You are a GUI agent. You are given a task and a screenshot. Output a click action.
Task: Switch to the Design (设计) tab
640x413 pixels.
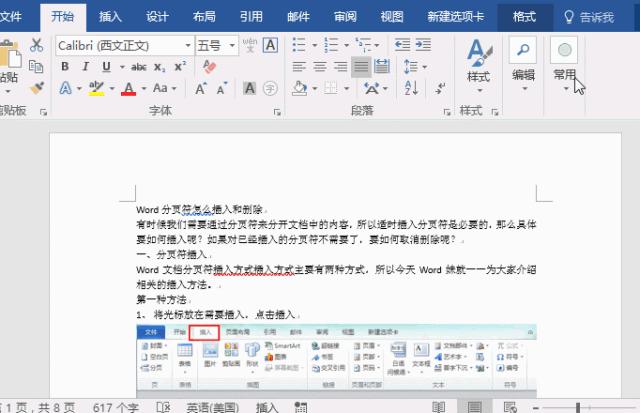pos(157,17)
